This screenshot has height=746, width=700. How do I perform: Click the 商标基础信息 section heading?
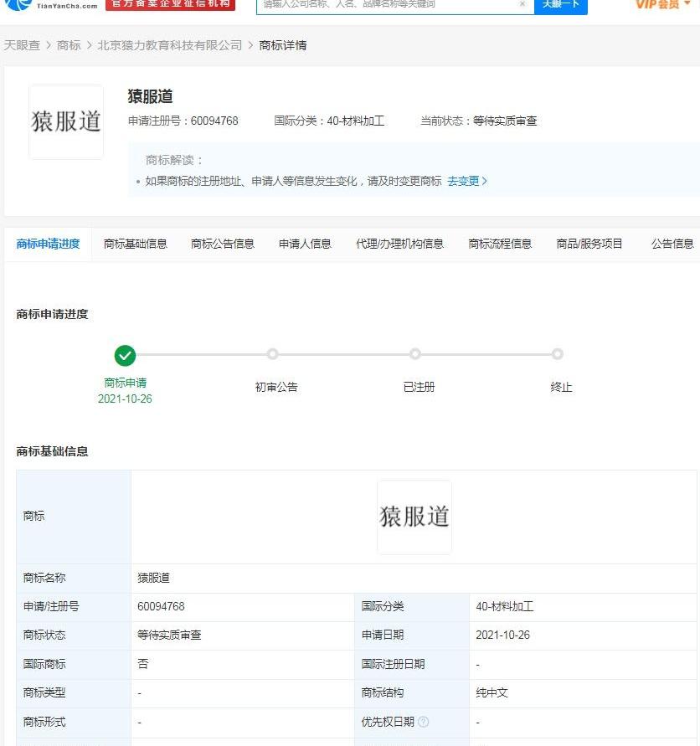click(53, 451)
